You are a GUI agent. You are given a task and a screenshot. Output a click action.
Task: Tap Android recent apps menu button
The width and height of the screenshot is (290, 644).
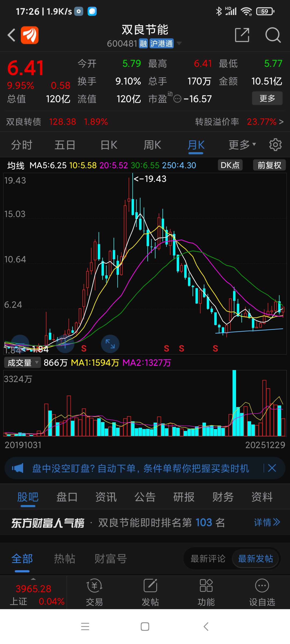[x=85, y=627]
